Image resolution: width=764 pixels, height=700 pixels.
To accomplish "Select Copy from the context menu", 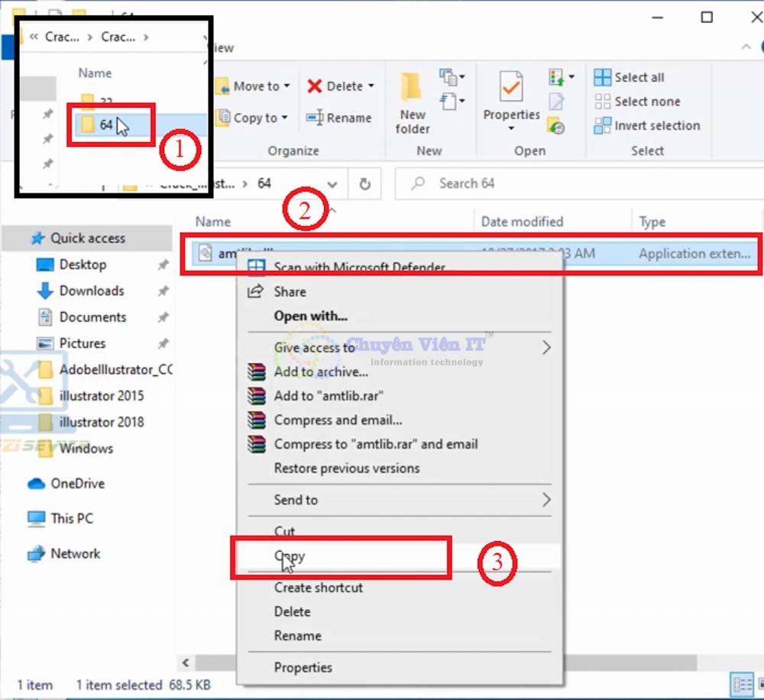I will coord(290,556).
